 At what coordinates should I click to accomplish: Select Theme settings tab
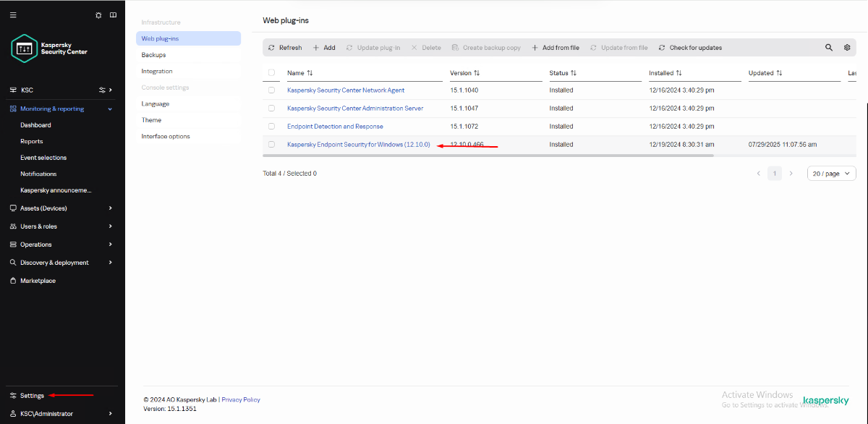point(188,120)
